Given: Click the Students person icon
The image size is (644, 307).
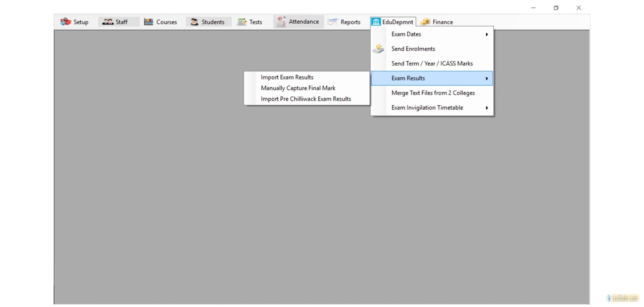Looking at the screenshot, I should 195,22.
